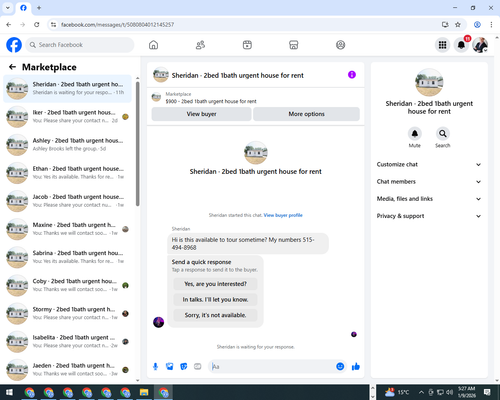Image resolution: width=500 pixels, height=400 pixels.
Task: Open Stormy conversation in the chat list
Action: [67, 313]
